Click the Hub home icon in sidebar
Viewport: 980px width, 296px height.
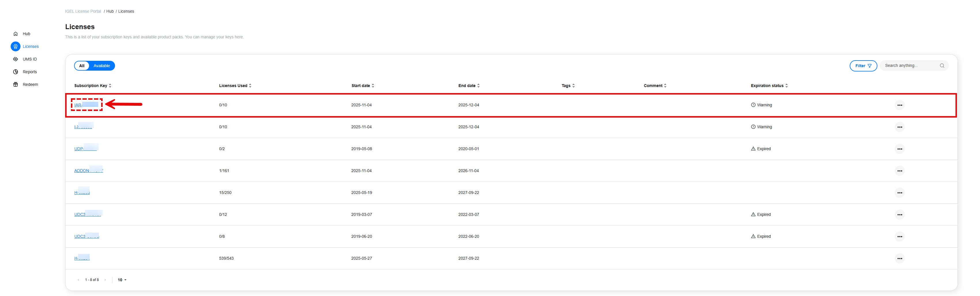pos(16,34)
